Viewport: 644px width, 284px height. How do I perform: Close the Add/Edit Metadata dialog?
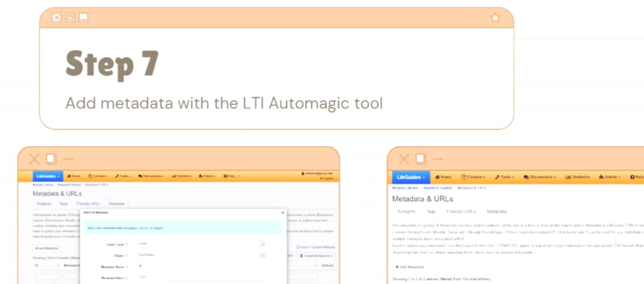(283, 212)
